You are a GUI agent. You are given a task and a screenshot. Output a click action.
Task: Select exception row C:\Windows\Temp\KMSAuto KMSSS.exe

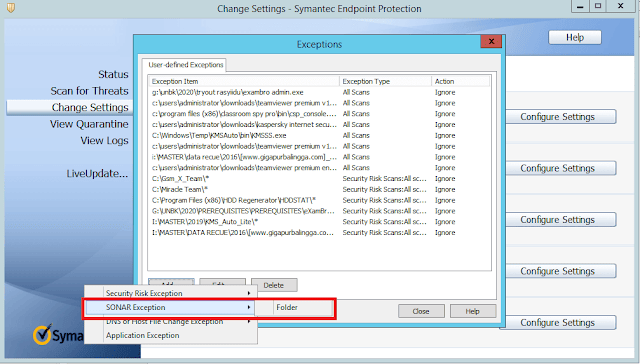coord(320,135)
